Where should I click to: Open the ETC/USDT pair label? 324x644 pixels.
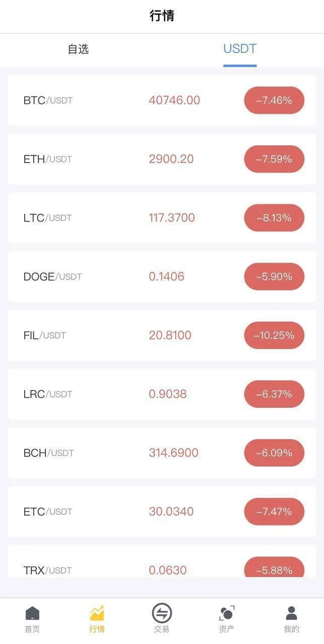[x=48, y=512]
